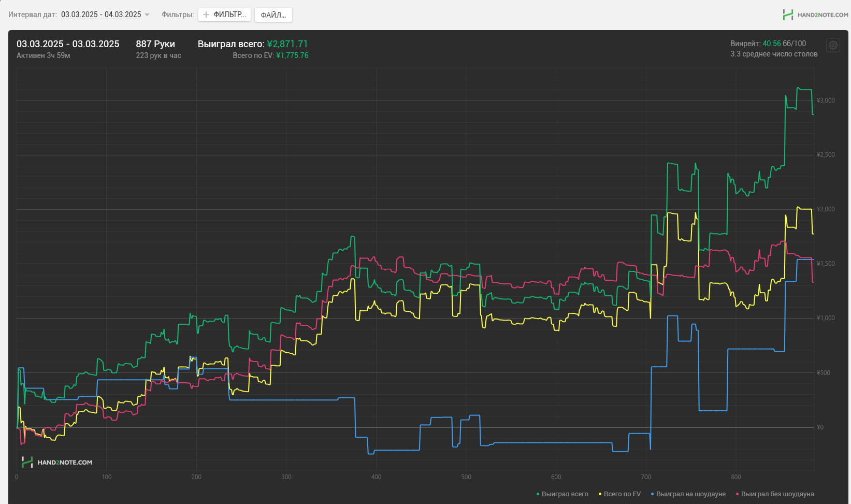The width and height of the screenshot is (851, 504).
Task: Click the date range 03.03.2025 - 04.03.2025
Action: pyautogui.click(x=101, y=15)
